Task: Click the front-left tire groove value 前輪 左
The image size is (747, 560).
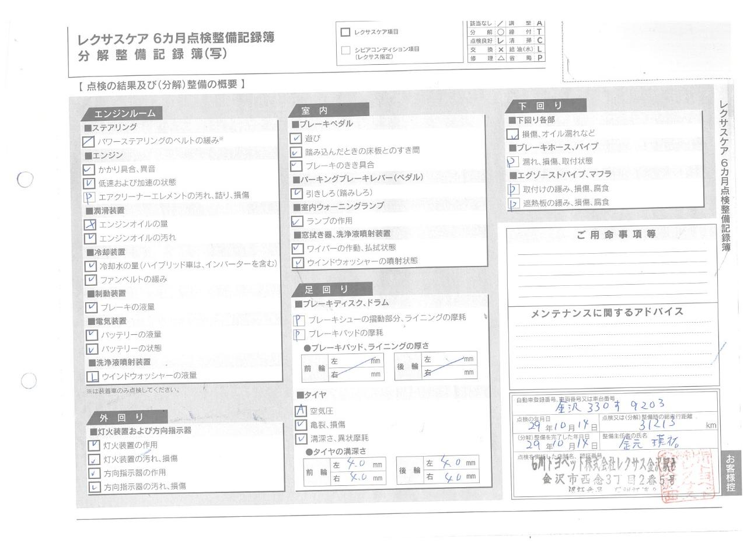Action: pos(358,465)
